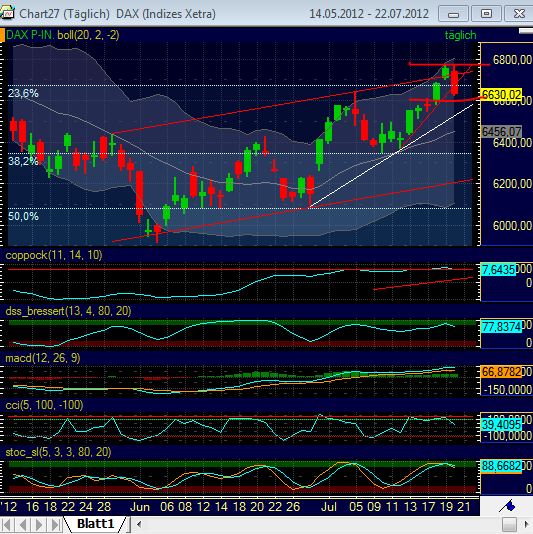
Task: Click the boll(20, 2, -2) indicator label
Action: tap(88, 35)
